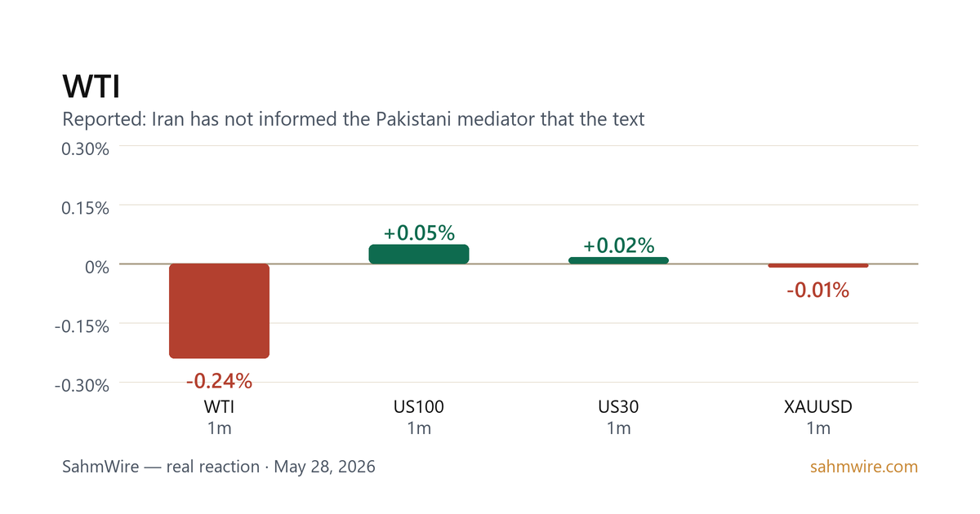Click the 0.15% y-axis tick label
980x514 pixels.
pyautogui.click(x=86, y=207)
